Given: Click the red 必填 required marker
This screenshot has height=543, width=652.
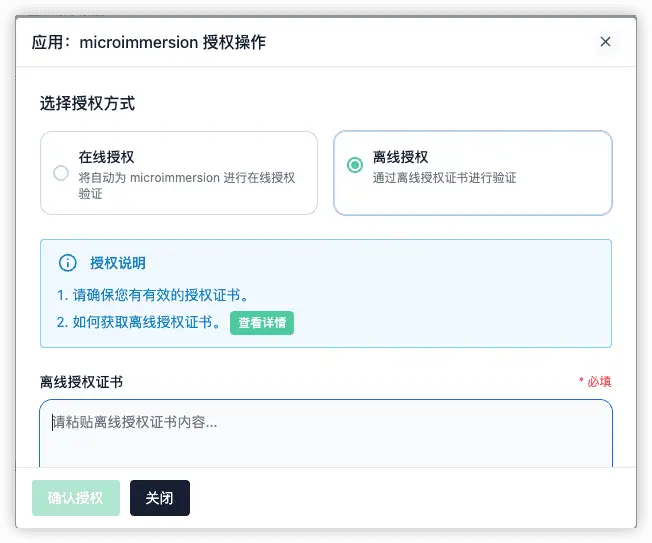Looking at the screenshot, I should (x=595, y=382).
